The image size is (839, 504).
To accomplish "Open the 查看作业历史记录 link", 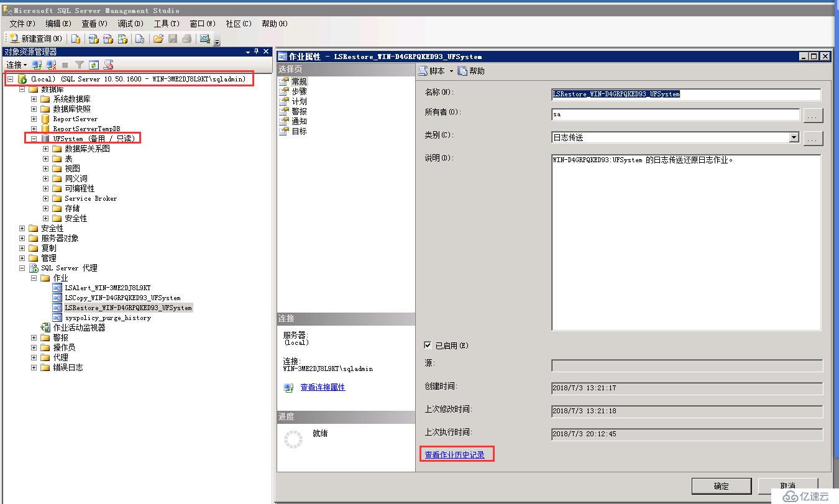I will tap(454, 455).
